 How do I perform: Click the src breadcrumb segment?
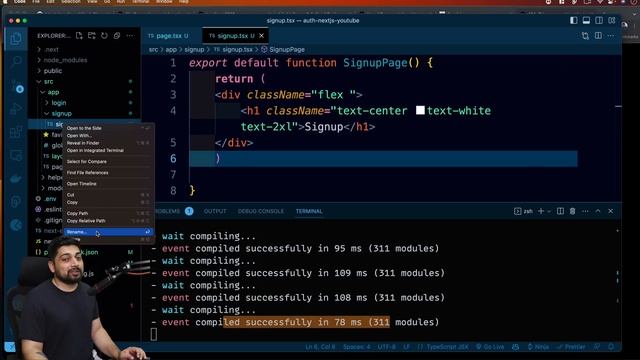point(153,49)
